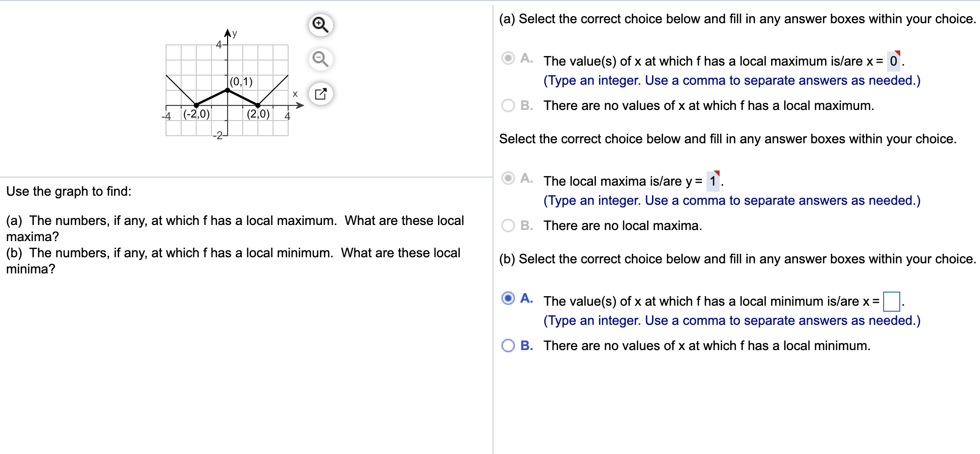The image size is (980, 454).
Task: Click the answer box containing y = 1
Action: pos(714,181)
